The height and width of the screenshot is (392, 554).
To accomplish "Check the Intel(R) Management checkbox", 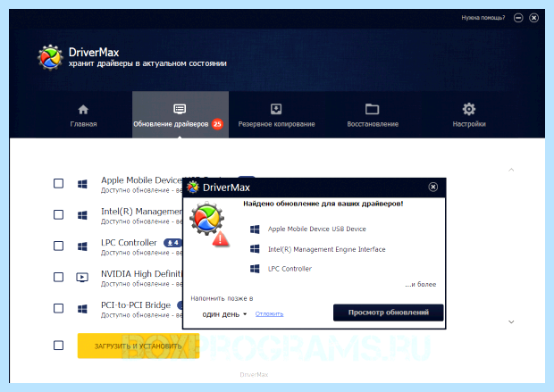I will tap(59, 214).
